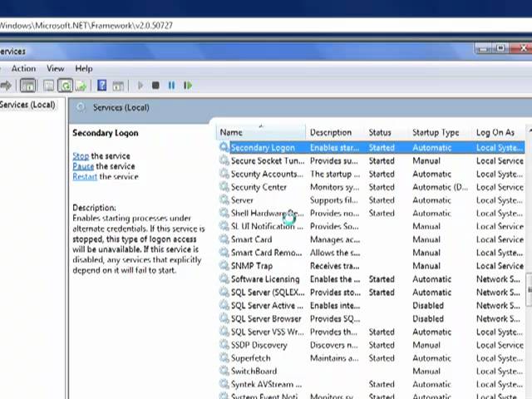
Task: Close the Services window
Action: click(522, 48)
